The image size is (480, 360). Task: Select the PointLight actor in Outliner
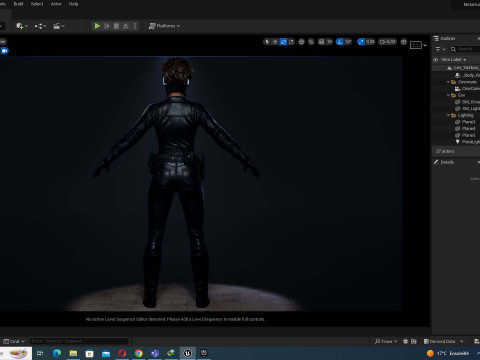click(456, 142)
